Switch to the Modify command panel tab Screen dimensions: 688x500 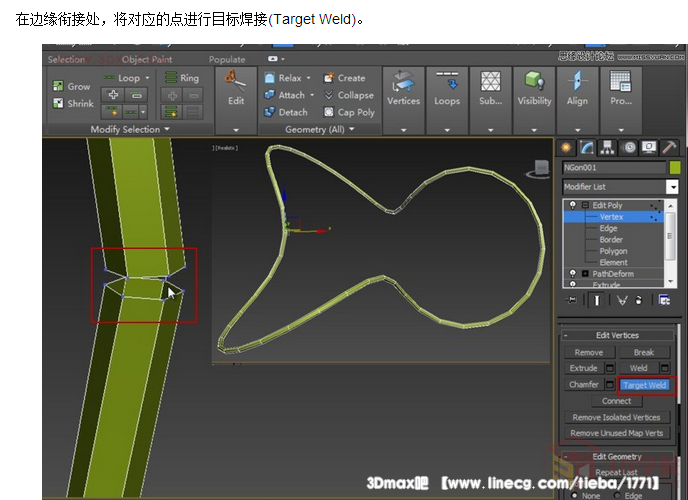[587, 147]
